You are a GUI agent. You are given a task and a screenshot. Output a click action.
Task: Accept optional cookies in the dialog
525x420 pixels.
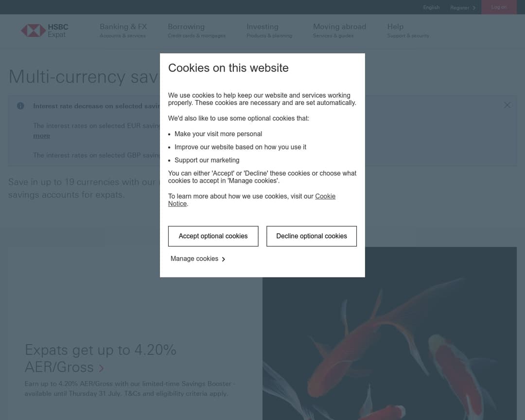[213, 236]
